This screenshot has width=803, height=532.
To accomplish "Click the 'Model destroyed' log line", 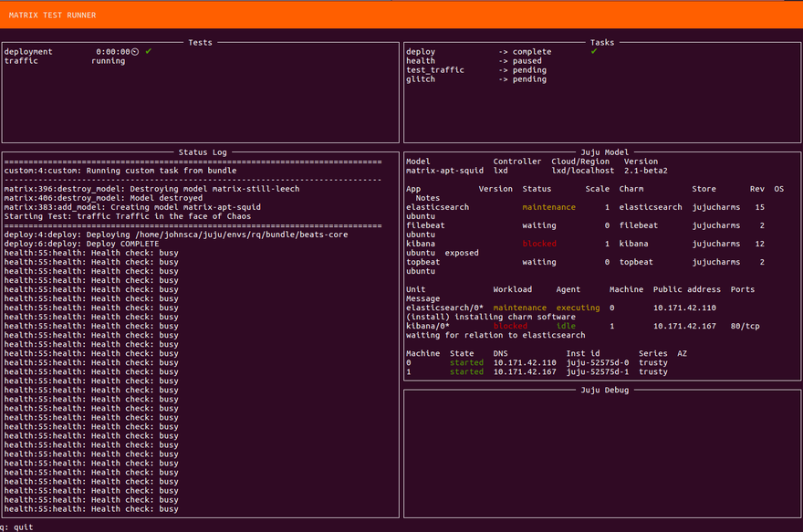I will 103,198.
